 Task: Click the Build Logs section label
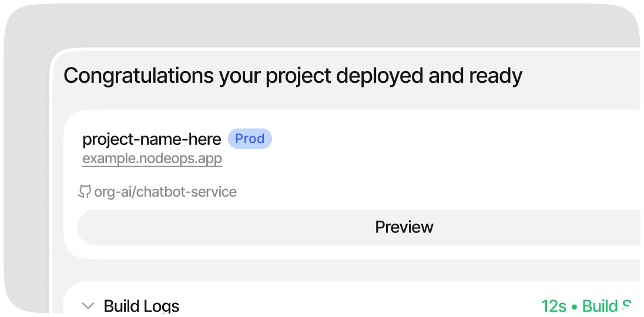(x=141, y=306)
